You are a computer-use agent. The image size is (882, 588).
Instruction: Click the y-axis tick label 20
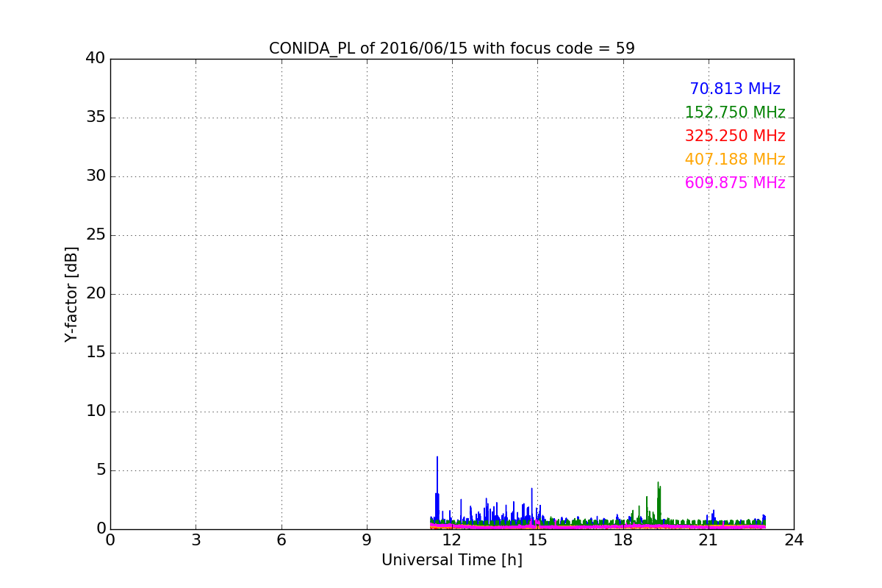click(x=96, y=294)
